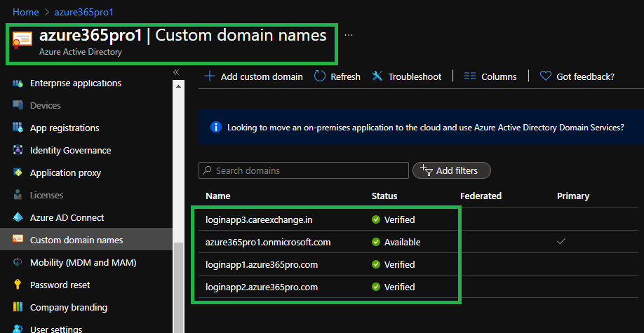The image size is (644, 333).
Task: Click Add custom domain button
Action: coord(254,76)
